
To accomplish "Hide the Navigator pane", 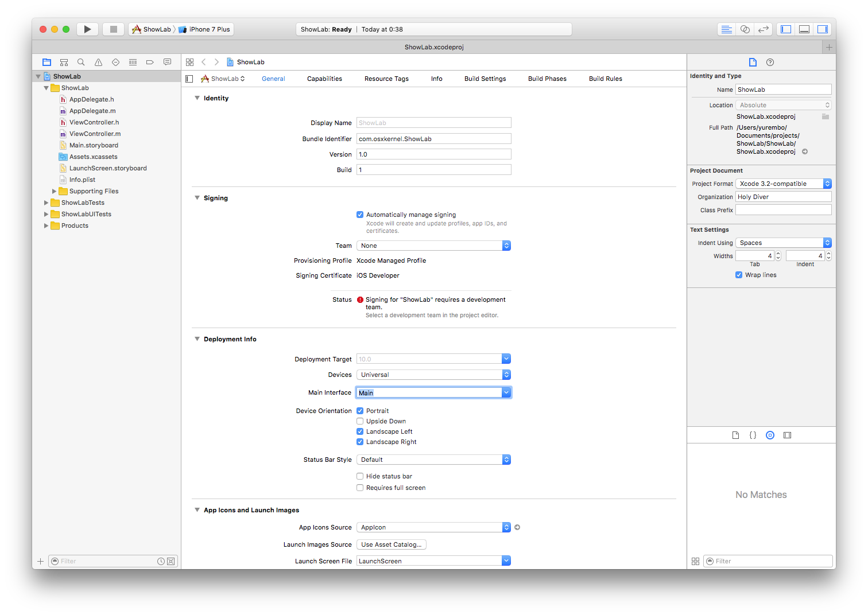I will coord(786,29).
